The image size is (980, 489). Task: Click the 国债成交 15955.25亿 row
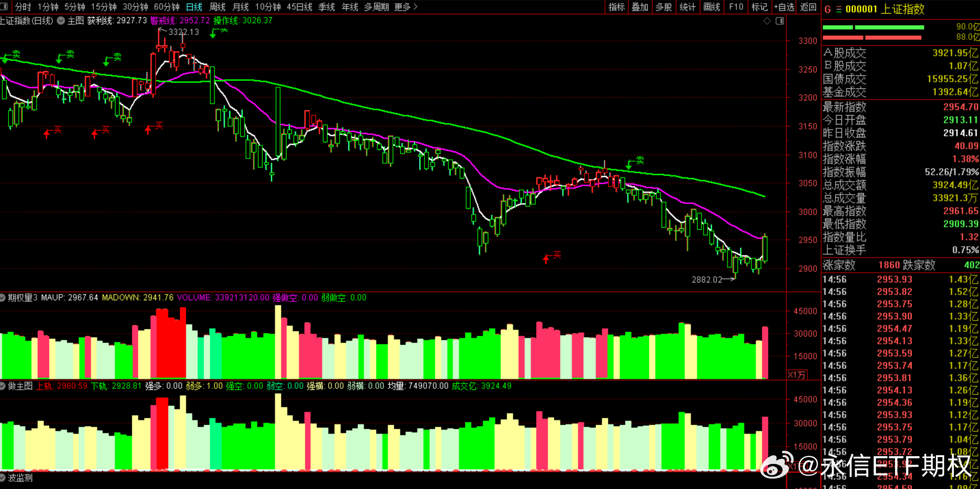(x=901, y=79)
